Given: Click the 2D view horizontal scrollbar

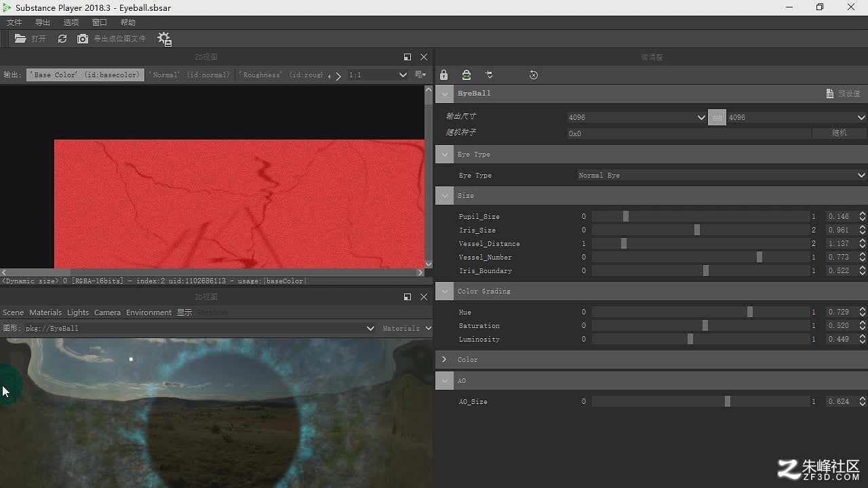Looking at the screenshot, I should pos(212,272).
